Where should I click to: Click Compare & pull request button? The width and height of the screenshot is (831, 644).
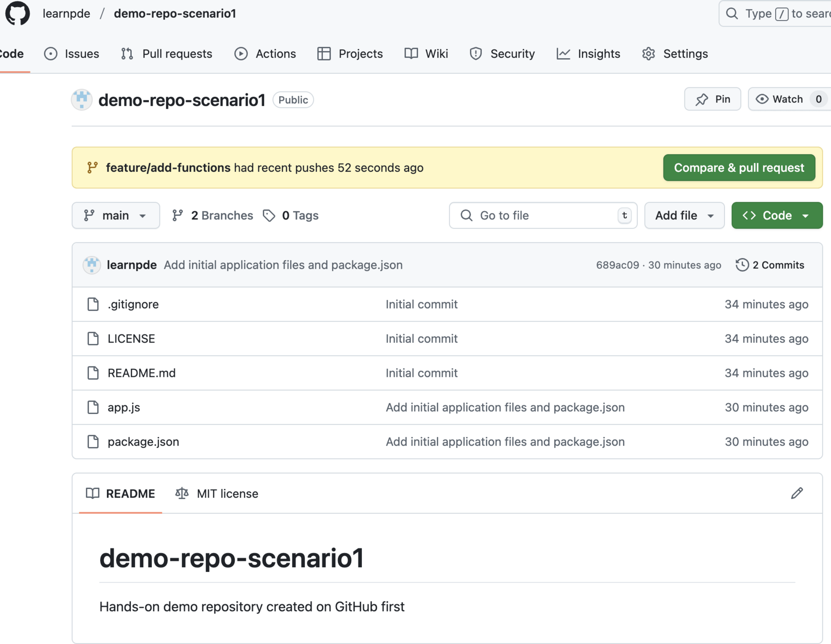point(739,167)
